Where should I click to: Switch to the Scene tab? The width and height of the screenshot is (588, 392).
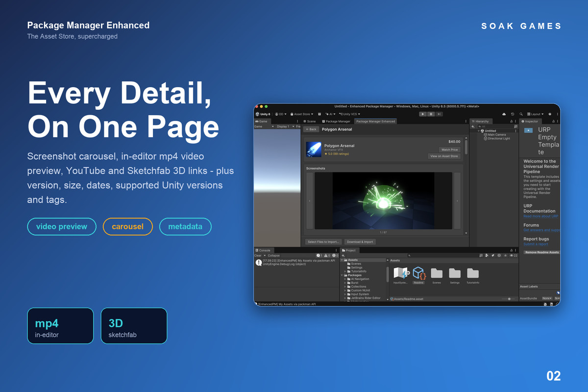point(310,121)
